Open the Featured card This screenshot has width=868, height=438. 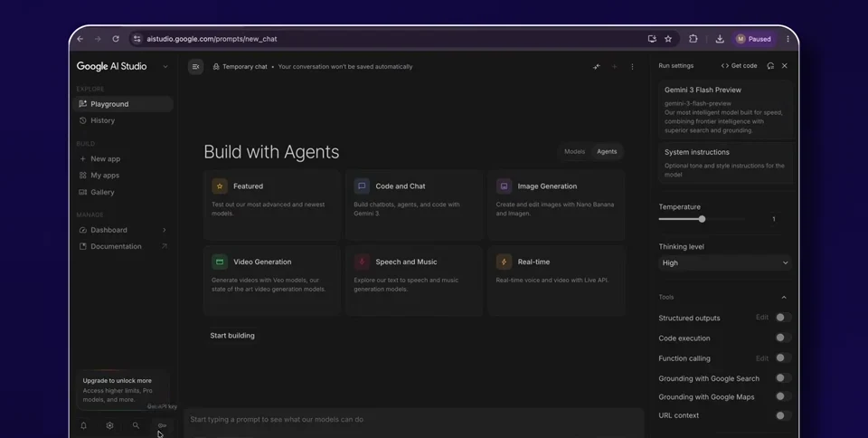271,205
